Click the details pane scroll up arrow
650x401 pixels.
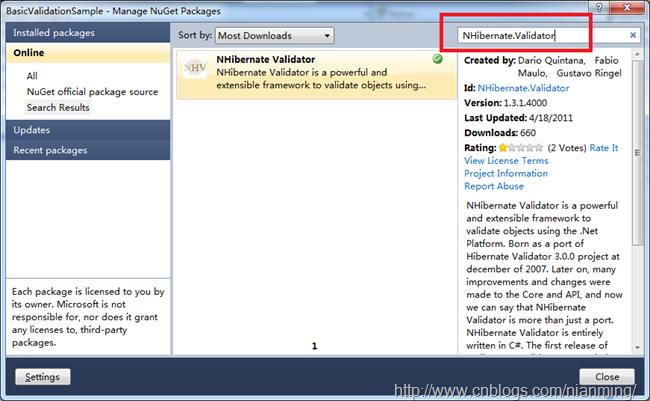click(x=637, y=54)
